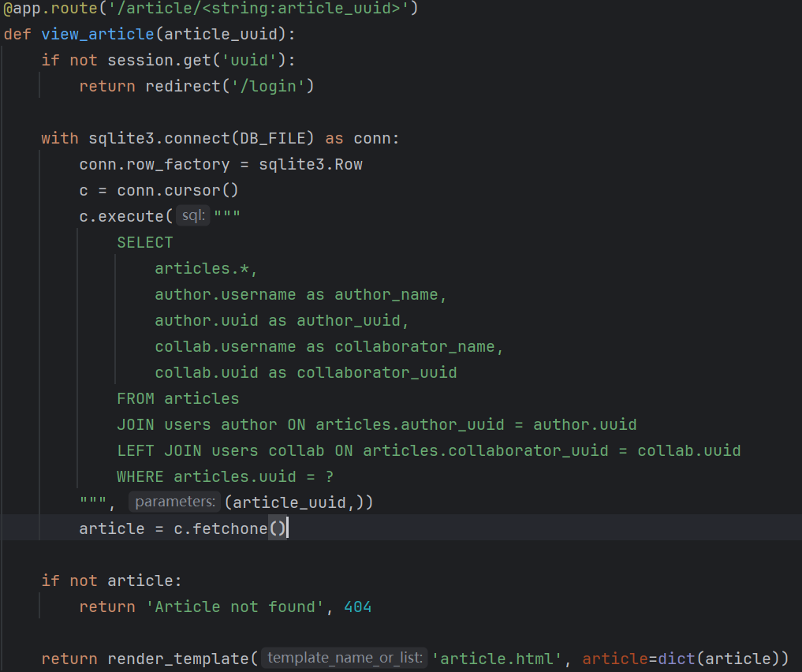The height and width of the screenshot is (672, 802).
Task: Click the fetchone method call
Action: 229,528
